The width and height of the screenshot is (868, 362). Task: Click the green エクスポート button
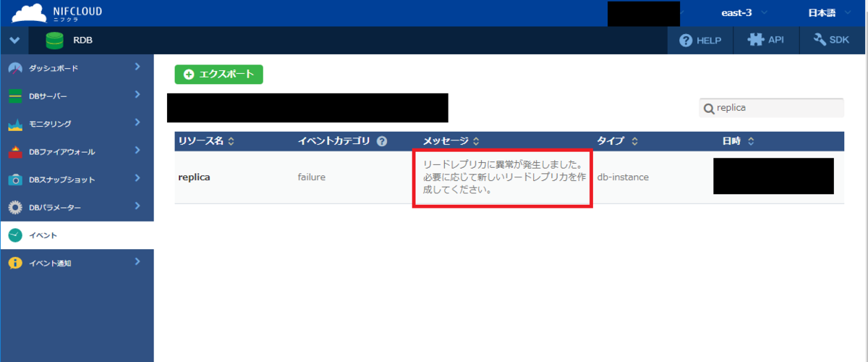pyautogui.click(x=218, y=75)
